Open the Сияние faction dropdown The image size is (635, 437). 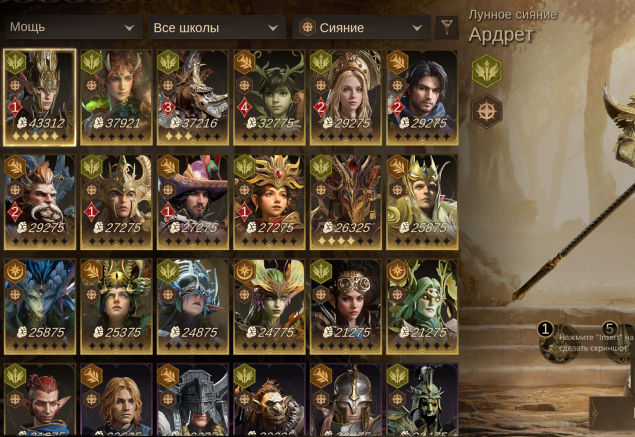click(x=361, y=28)
